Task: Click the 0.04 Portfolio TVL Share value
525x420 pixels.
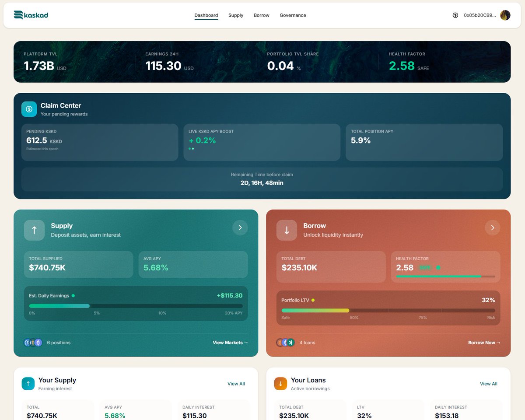Action: click(280, 66)
